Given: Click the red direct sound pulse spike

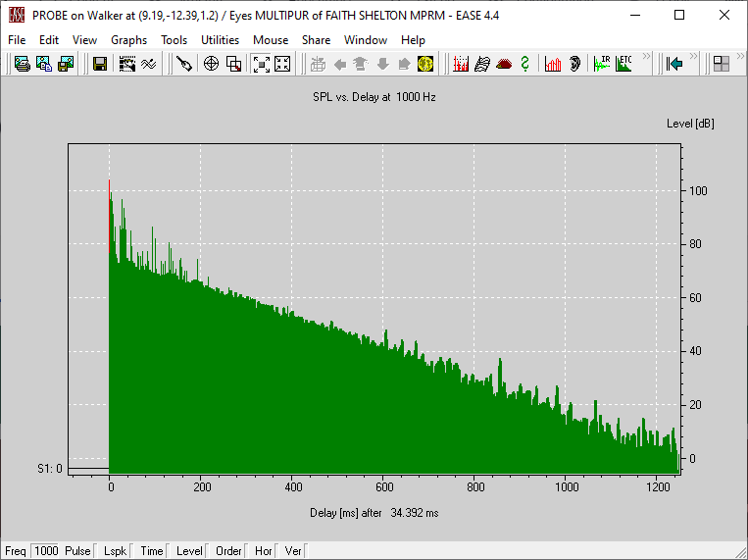Looking at the screenshot, I should tap(109, 215).
